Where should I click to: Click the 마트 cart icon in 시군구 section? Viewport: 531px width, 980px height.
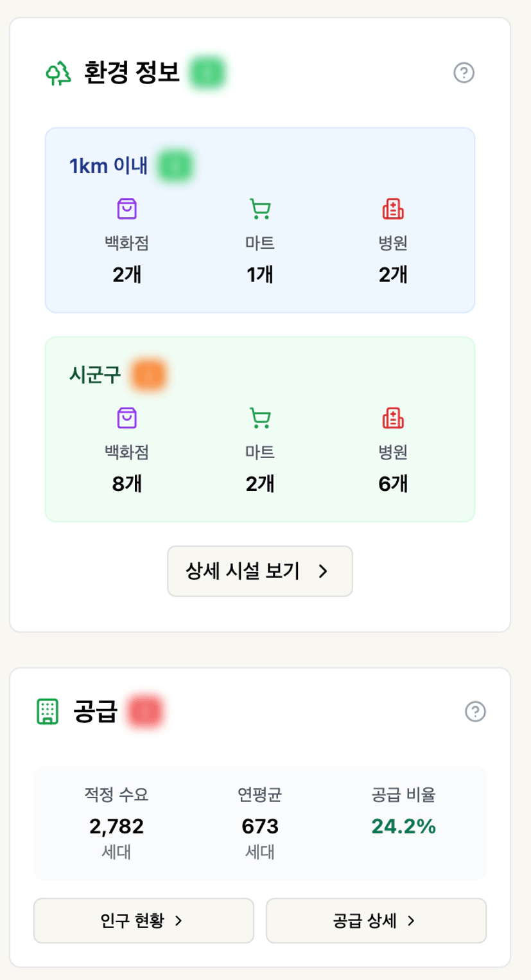[x=260, y=418]
